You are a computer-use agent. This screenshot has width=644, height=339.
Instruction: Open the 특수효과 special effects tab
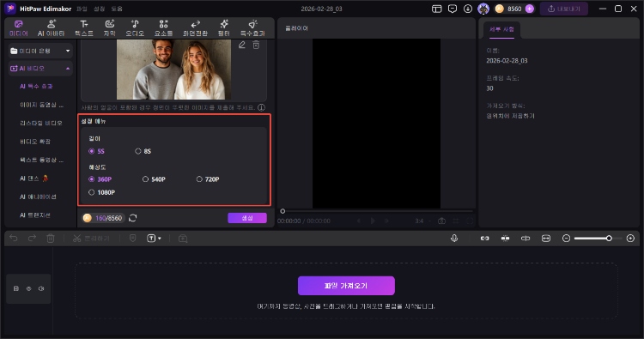252,28
